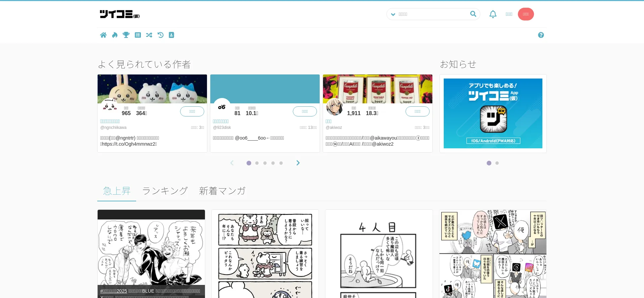Open the history clock icon
This screenshot has height=298, width=644.
(161, 35)
